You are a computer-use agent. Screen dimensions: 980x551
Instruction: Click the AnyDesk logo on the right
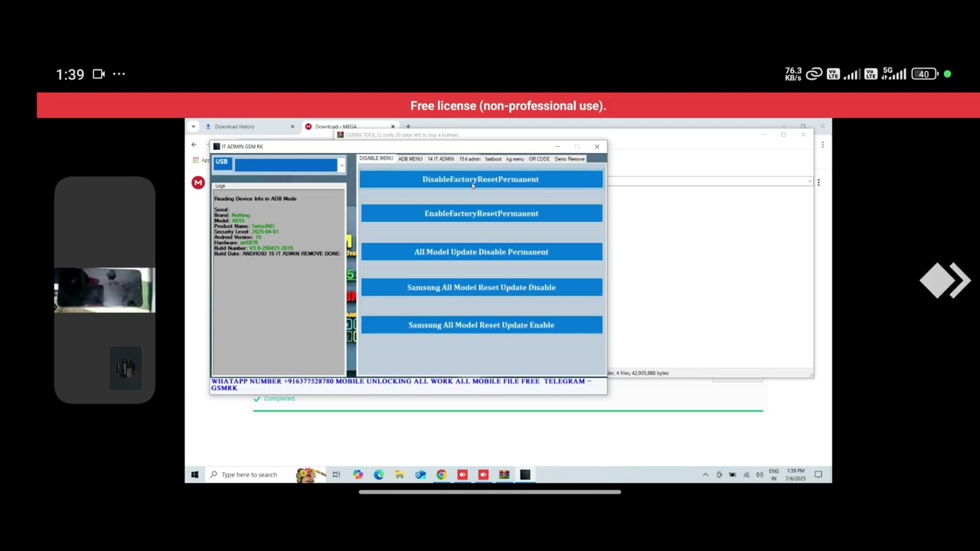tap(945, 280)
